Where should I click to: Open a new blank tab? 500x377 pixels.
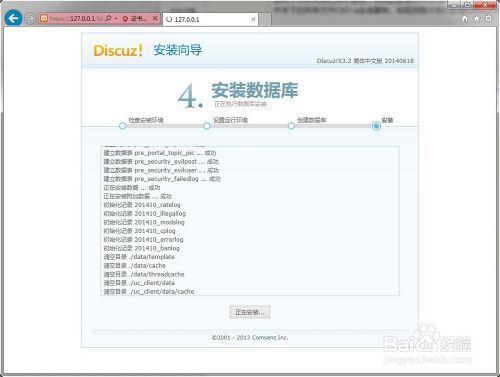pos(265,19)
